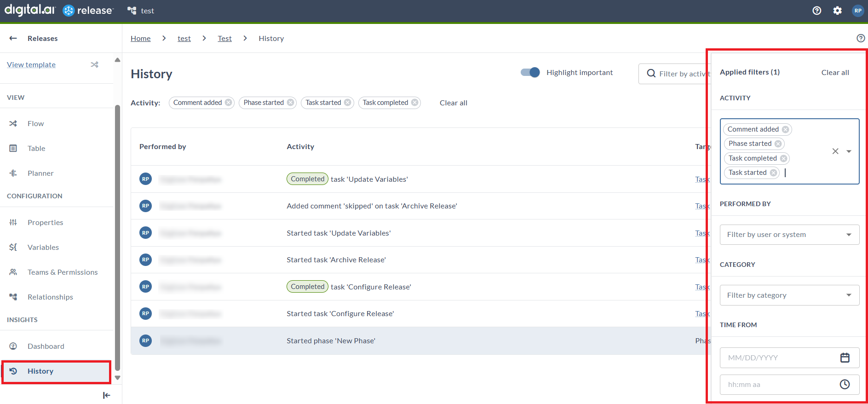Click the help icon in top bar

(x=816, y=11)
